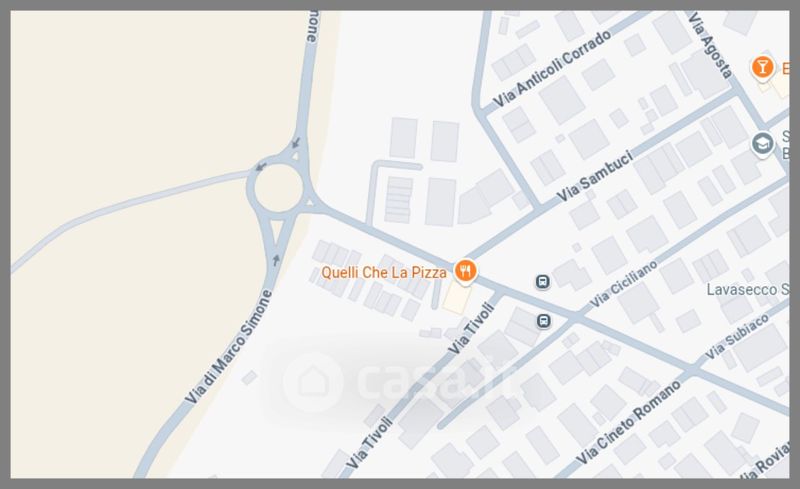Click the Via Cineto Romano street label
The width and height of the screenshot is (800, 489).
(628, 423)
